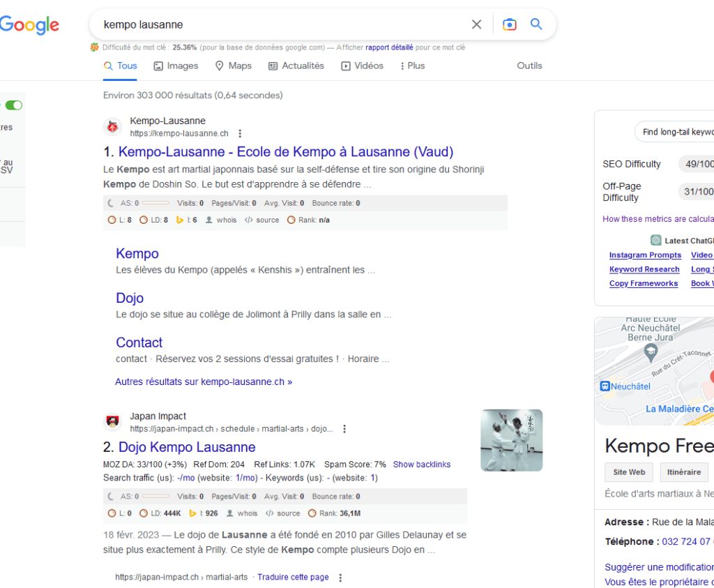Click the Site Web button
The width and height of the screenshot is (714, 588).
pyautogui.click(x=628, y=472)
